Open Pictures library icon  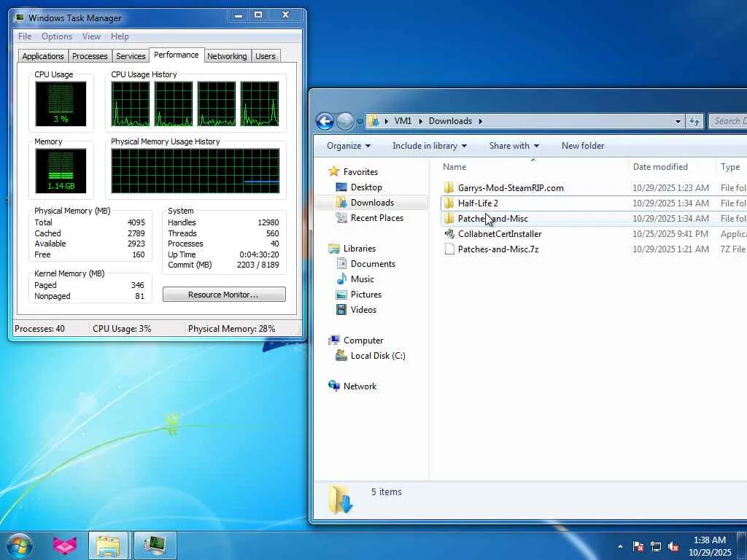pyautogui.click(x=341, y=295)
